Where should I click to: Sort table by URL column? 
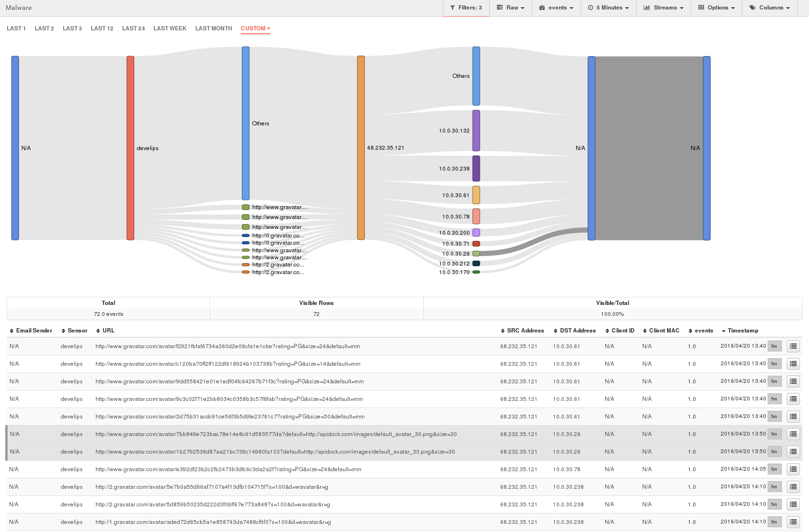pos(105,331)
